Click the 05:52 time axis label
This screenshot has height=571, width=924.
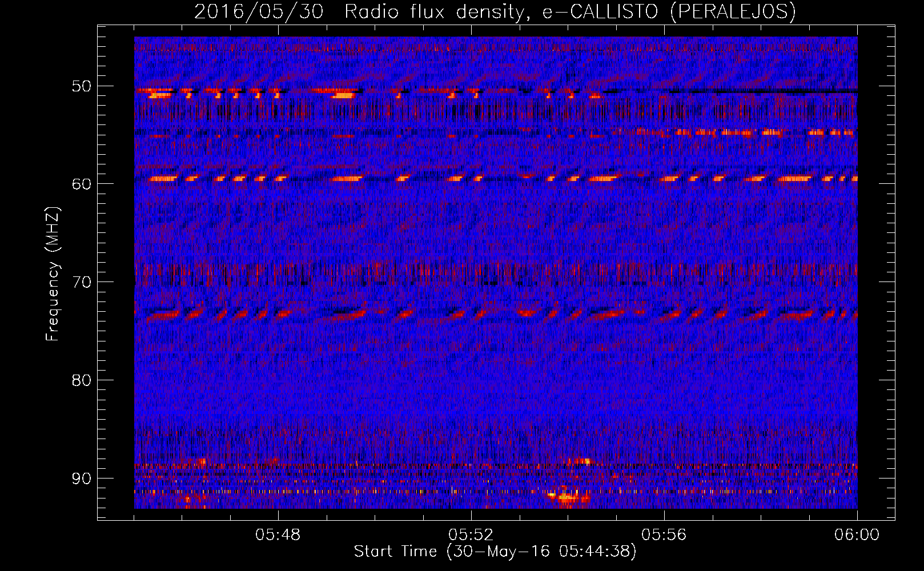click(471, 535)
